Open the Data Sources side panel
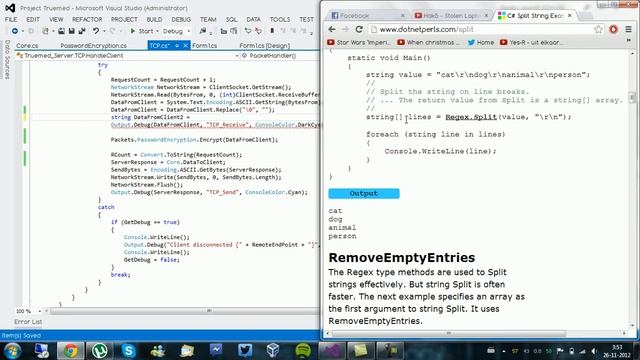 pyautogui.click(x=7, y=60)
